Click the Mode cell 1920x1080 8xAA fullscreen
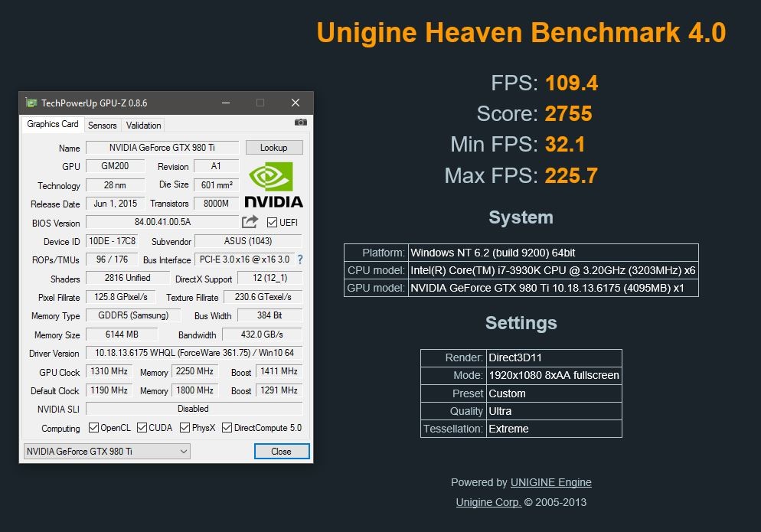 pos(554,375)
